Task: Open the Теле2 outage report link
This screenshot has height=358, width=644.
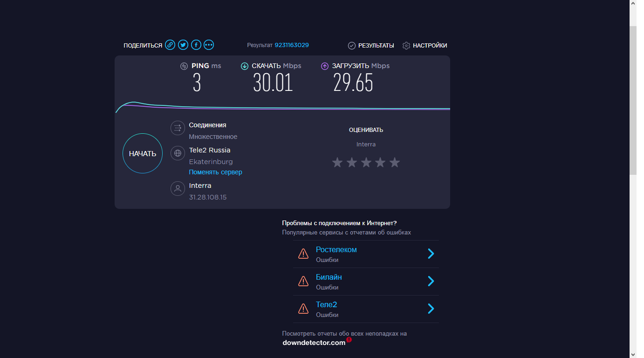Action: click(327, 304)
